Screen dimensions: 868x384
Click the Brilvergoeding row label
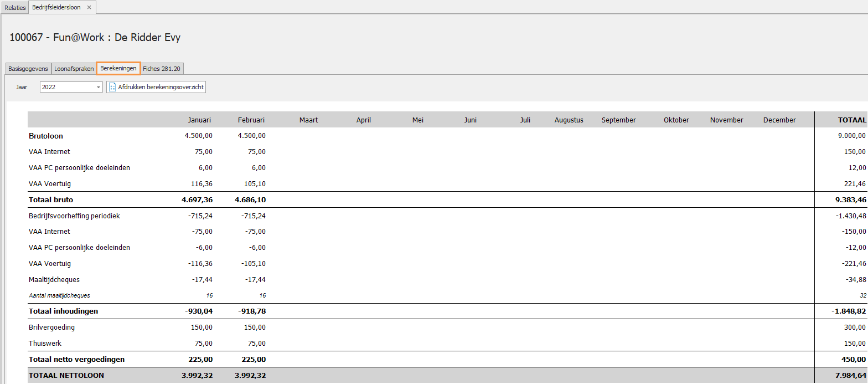tap(51, 327)
